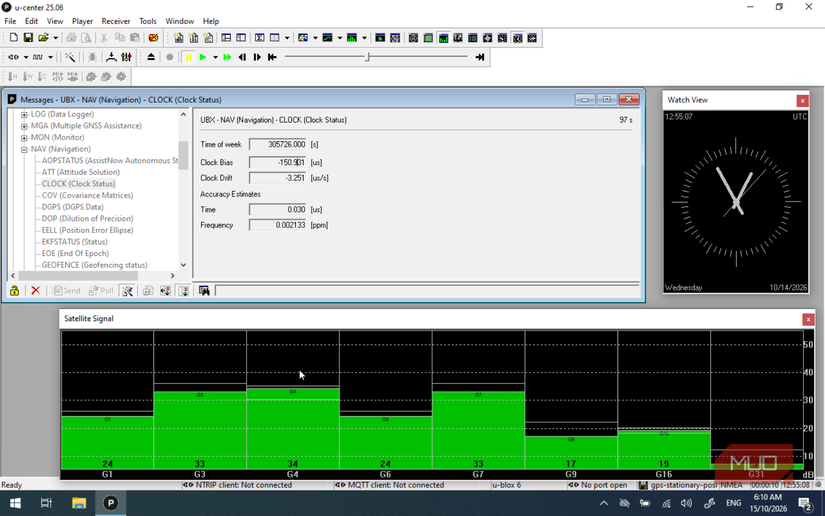Close the Satellite Signal panel
Viewport: 825px width, 516px height.
tap(808, 319)
